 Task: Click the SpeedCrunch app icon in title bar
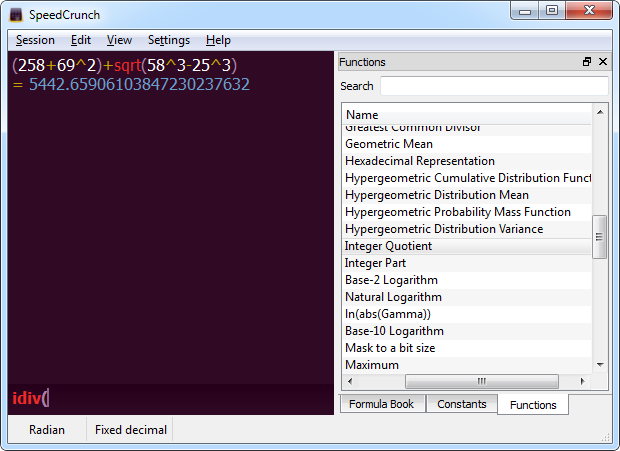pyautogui.click(x=16, y=15)
